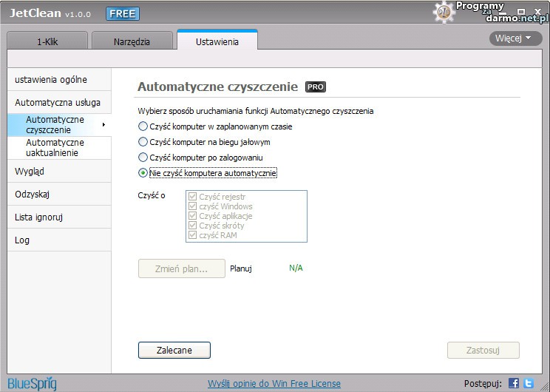Screen dimensions: 550x392
Task: Toggle the czyść RAM checkbox
Action: click(x=193, y=235)
